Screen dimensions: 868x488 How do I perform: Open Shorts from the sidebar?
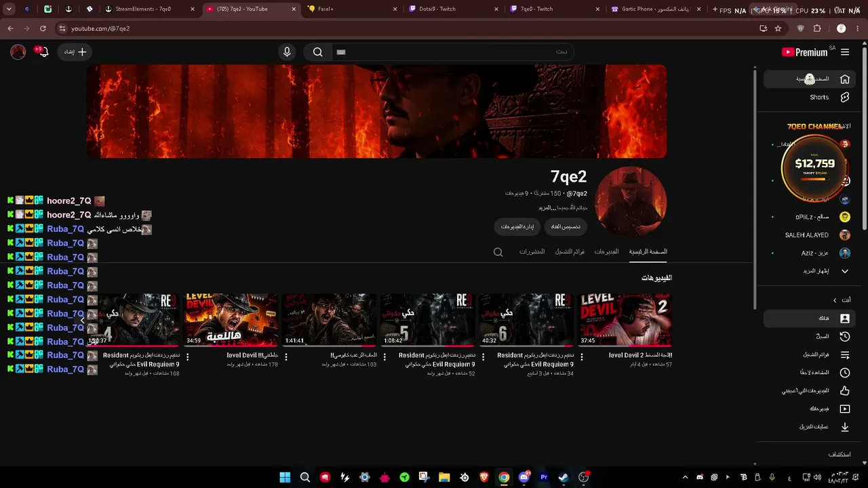(x=808, y=98)
